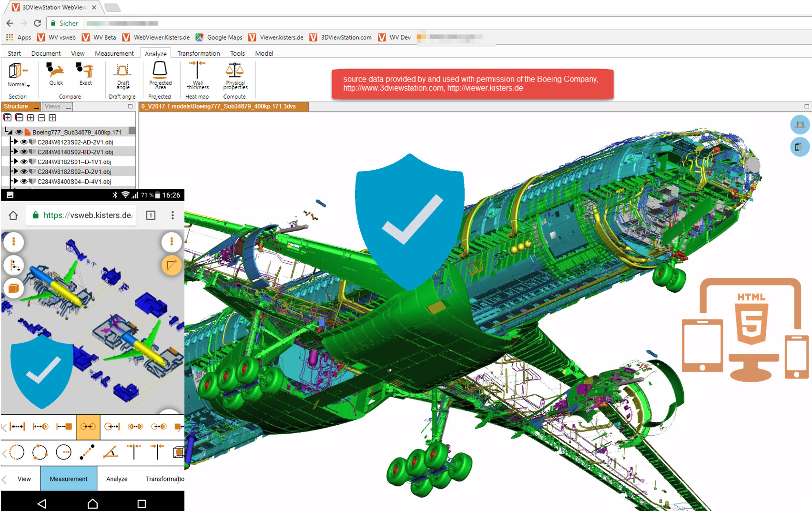Screen dimensions: 812x511
Task: Open the Start ribbon tab
Action: click(14, 53)
